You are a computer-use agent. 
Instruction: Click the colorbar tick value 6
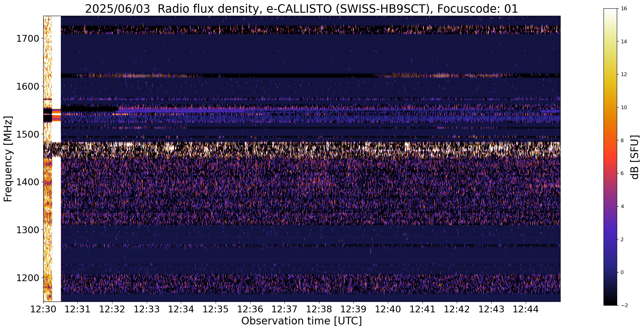(622, 174)
